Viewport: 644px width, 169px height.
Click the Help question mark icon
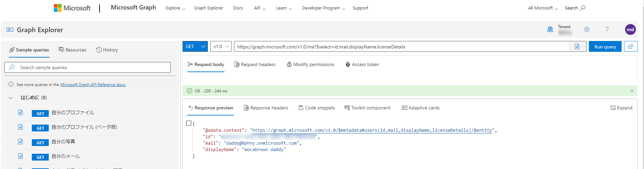[x=607, y=29]
